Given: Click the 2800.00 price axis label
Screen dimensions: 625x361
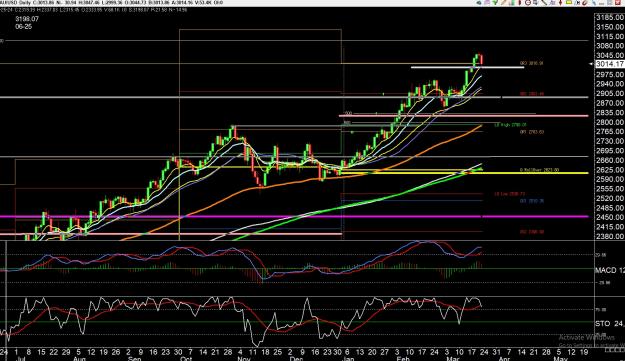Looking at the screenshot, I should coord(610,122).
